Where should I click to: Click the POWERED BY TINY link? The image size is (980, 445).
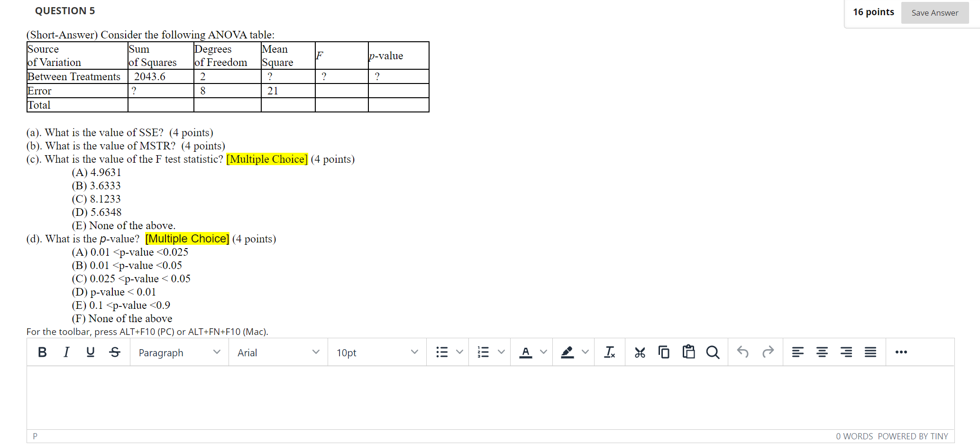click(913, 436)
